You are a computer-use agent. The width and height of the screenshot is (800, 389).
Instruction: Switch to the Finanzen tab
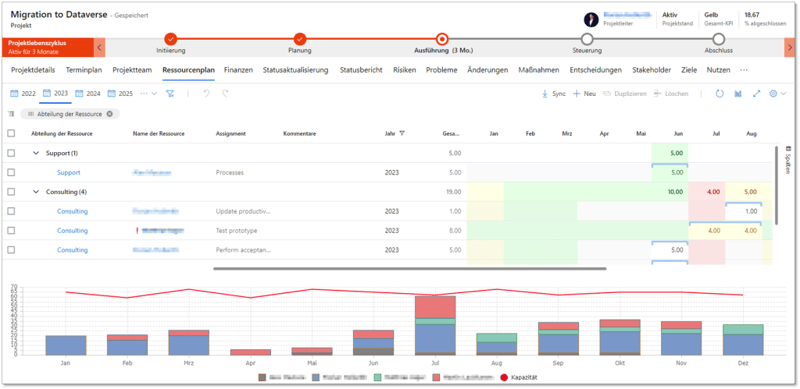[x=238, y=70]
